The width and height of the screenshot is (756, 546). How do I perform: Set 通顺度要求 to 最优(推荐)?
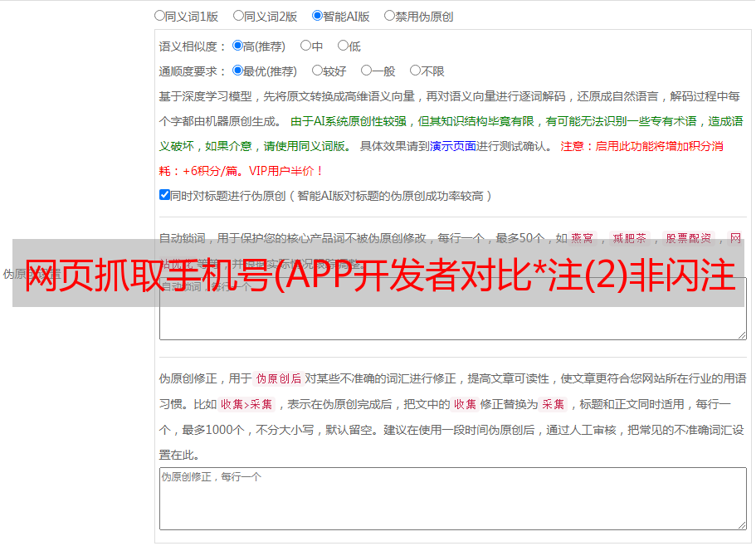(x=237, y=71)
